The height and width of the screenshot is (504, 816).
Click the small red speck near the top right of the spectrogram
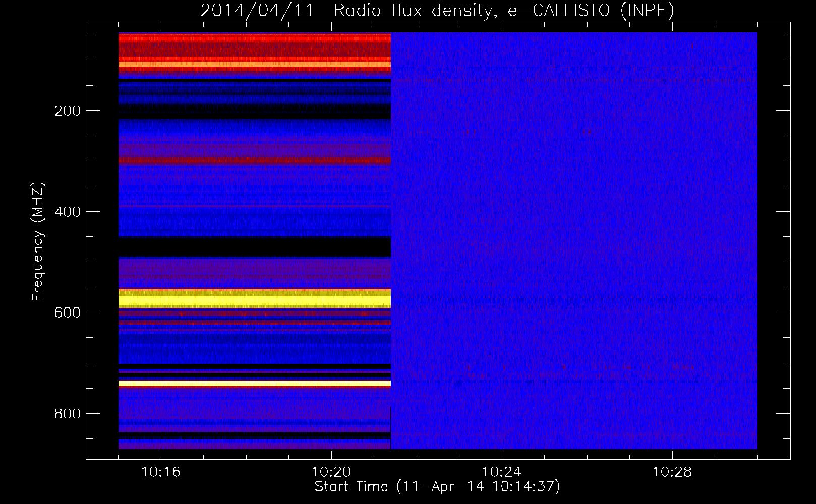coord(692,46)
